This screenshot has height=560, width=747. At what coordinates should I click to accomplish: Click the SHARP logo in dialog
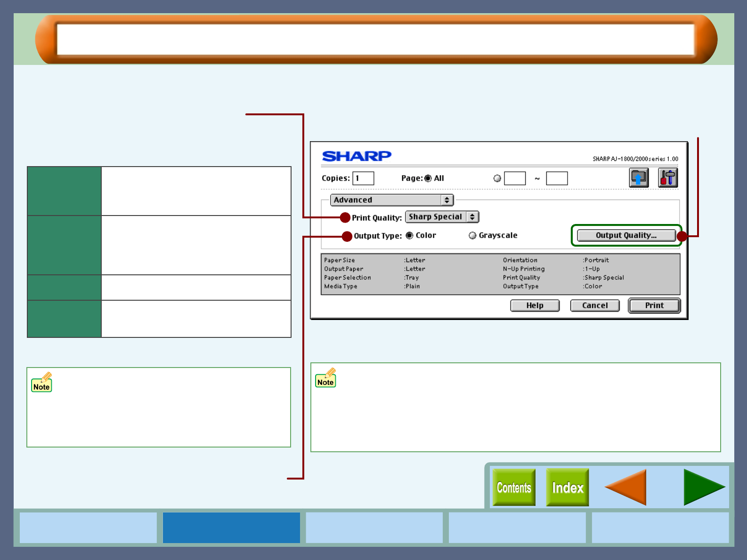tap(357, 156)
